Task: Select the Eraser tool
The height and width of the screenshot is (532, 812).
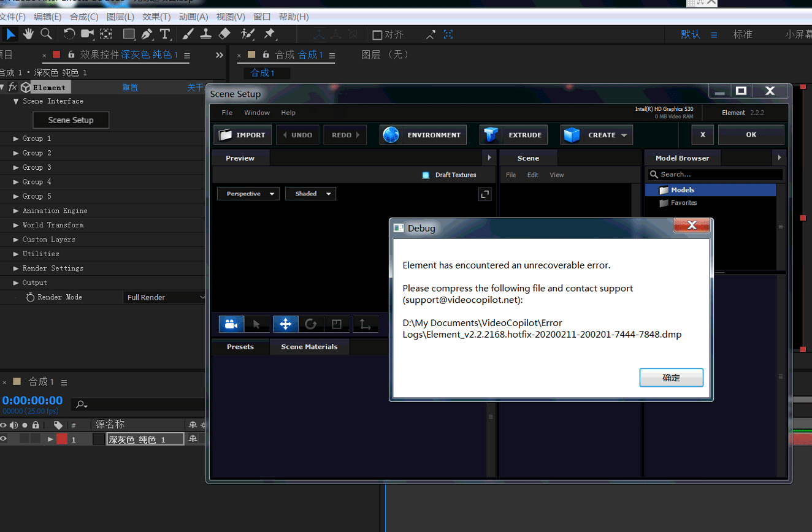Action: click(x=224, y=34)
